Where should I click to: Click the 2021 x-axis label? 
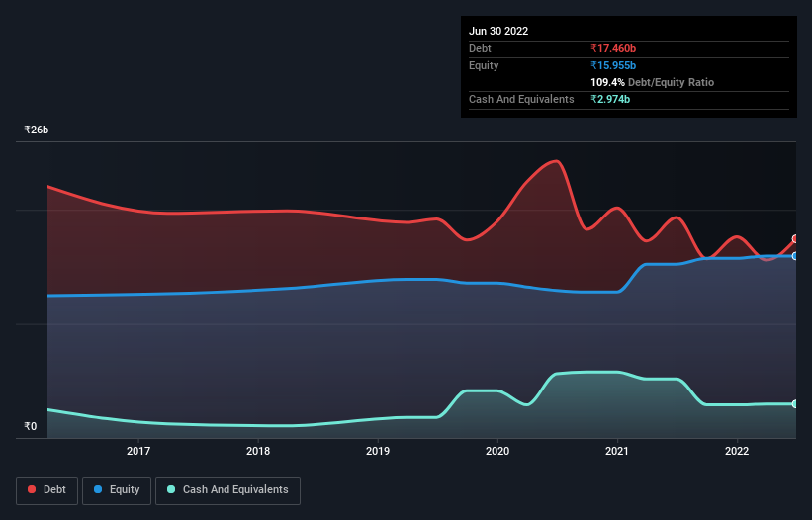(x=617, y=451)
